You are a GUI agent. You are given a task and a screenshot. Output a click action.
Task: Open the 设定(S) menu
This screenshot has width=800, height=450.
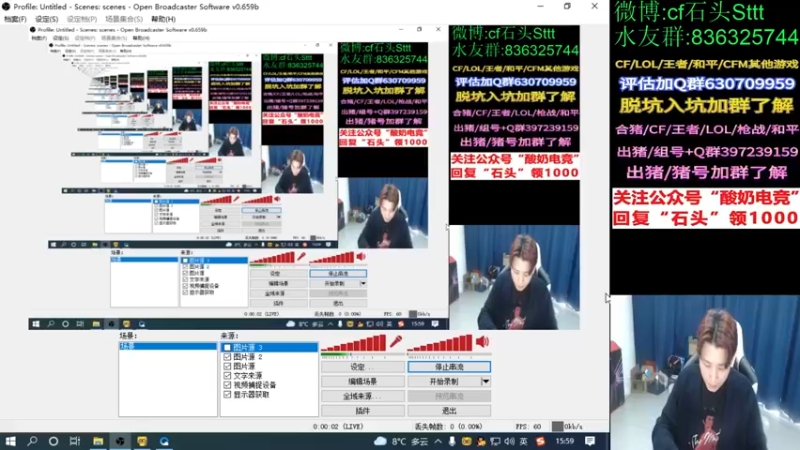coord(46,19)
